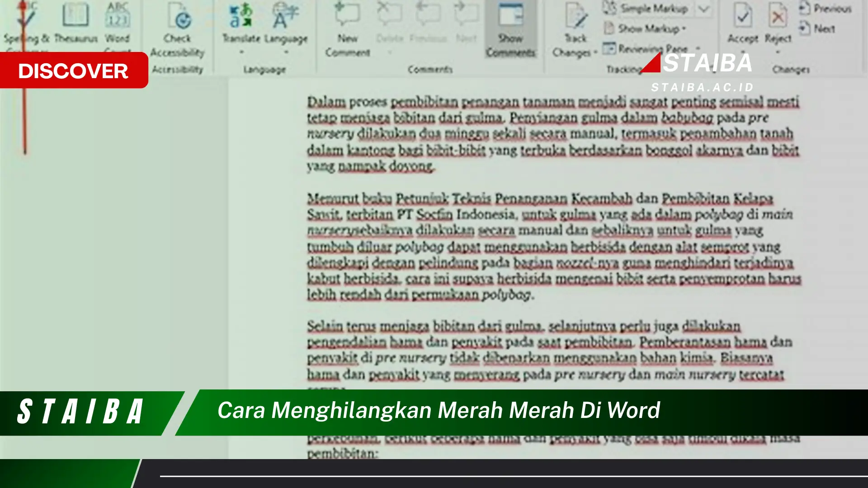
Task: Click the text "yang nampak doyong"
Action: point(371,166)
